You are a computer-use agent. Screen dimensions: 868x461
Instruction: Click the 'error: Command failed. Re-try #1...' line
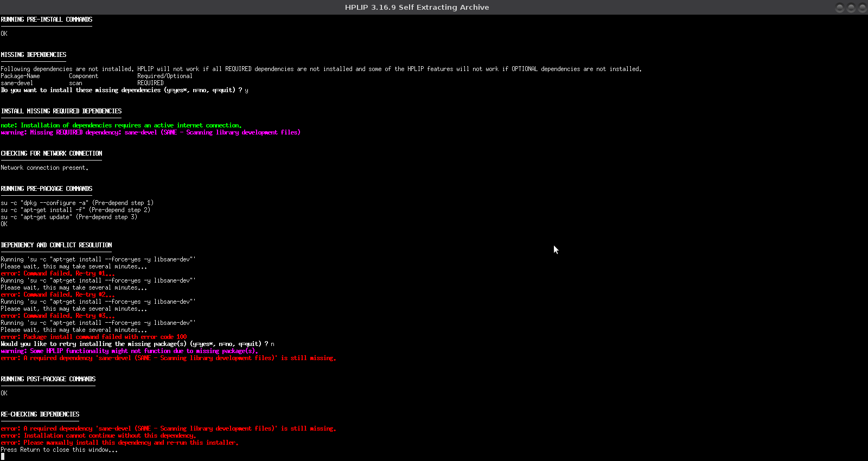coord(58,273)
